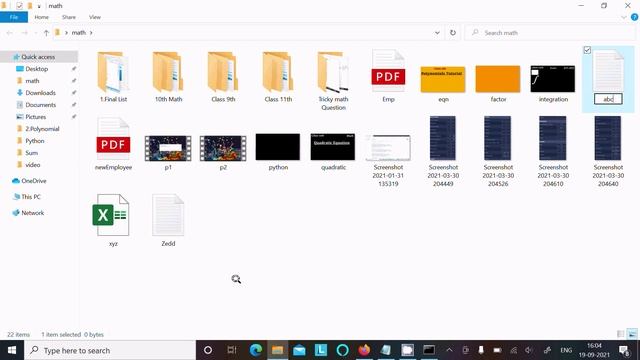This screenshot has width=640, height=360.
Task: Toggle the checkbox on the abc file
Action: coord(587,50)
